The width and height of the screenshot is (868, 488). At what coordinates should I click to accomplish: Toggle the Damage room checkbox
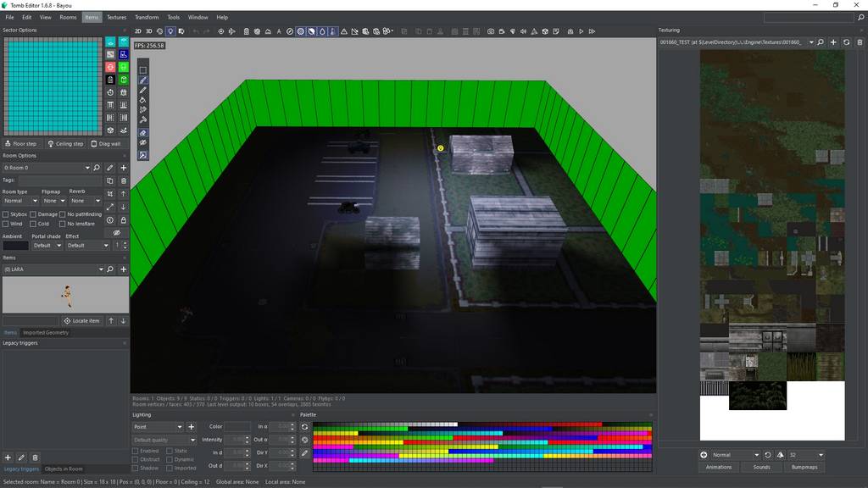[x=34, y=214]
